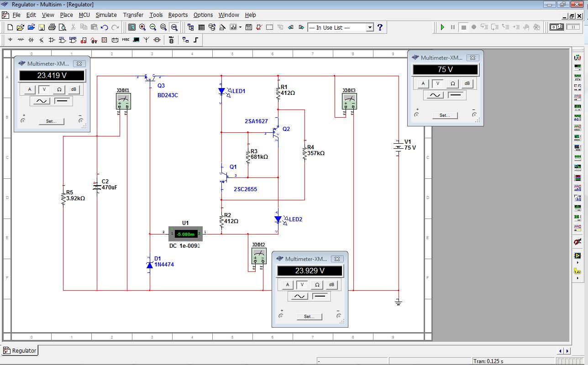
Task: Zoom out of the schematic
Action: pos(153,27)
